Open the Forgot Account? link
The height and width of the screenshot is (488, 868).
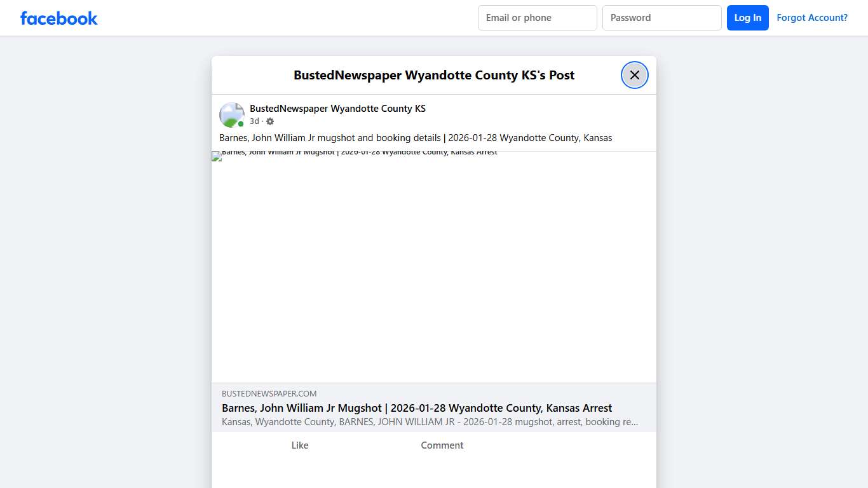[812, 17]
